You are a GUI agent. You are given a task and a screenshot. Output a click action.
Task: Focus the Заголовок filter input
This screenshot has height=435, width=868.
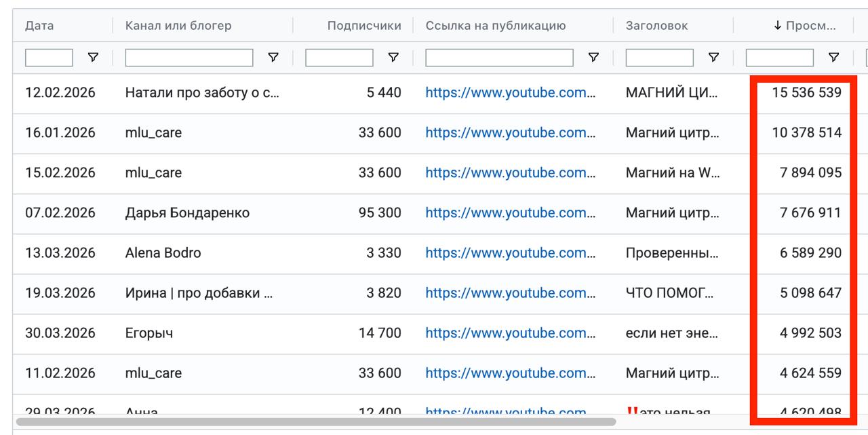coord(660,58)
